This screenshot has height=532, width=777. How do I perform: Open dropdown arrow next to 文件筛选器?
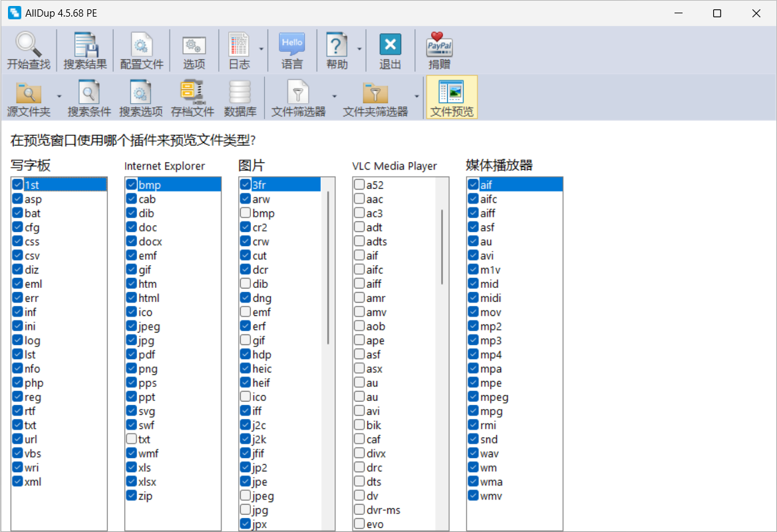(334, 96)
